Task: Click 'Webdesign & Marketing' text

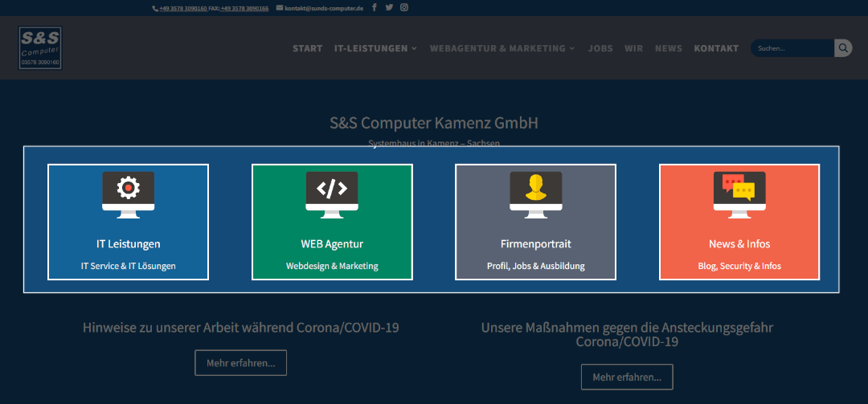Action: [332, 266]
